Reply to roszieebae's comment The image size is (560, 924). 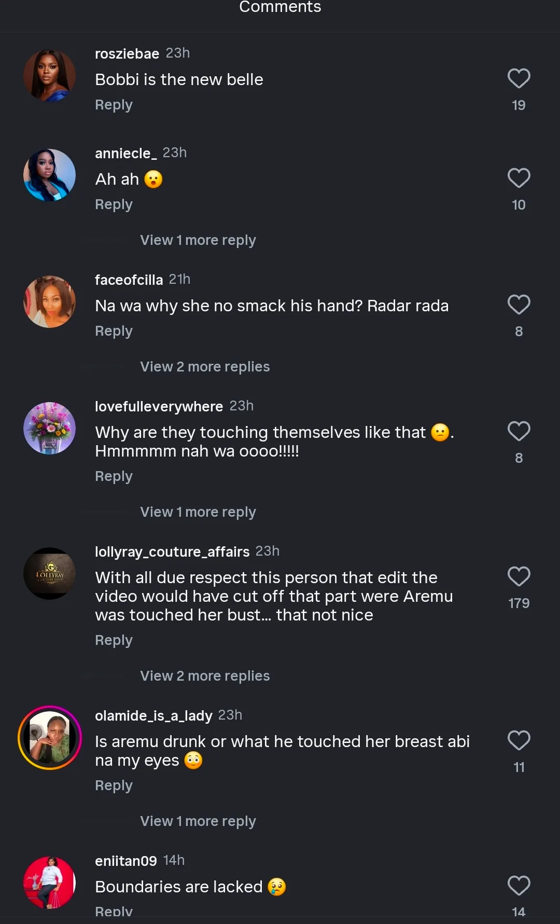(x=114, y=105)
